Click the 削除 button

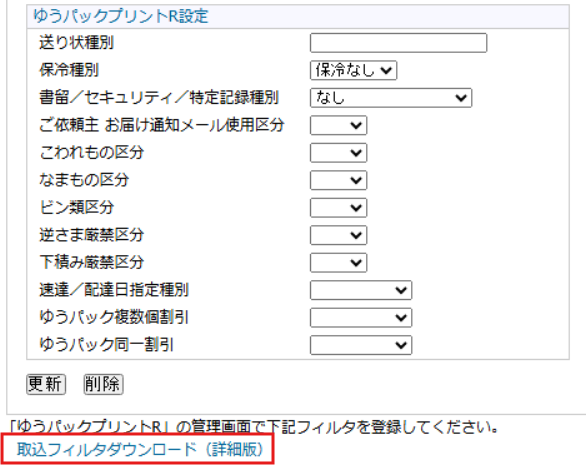click(x=103, y=384)
